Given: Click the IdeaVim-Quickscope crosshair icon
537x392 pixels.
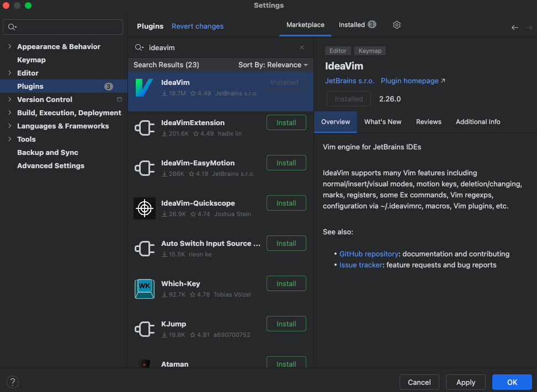Looking at the screenshot, I should coord(144,208).
